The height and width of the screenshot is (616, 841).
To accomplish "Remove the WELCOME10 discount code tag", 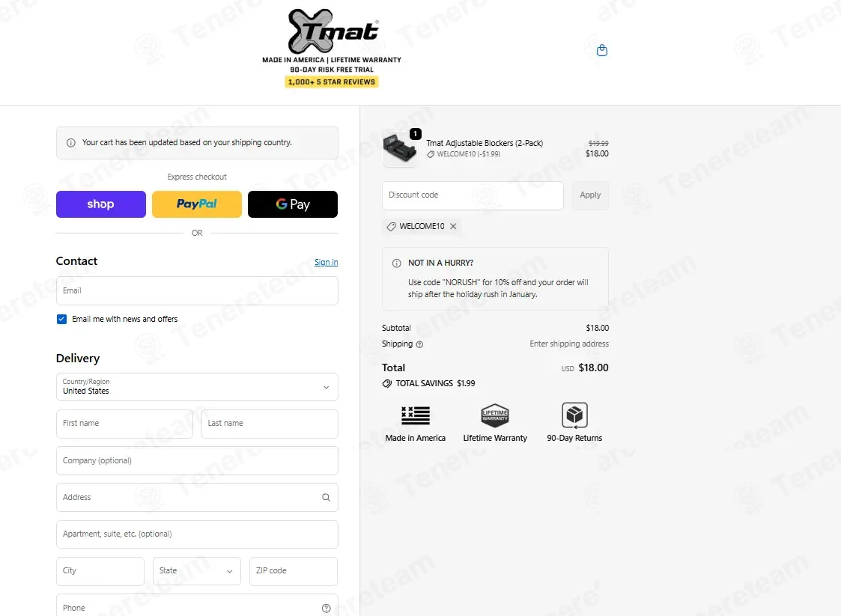I will coord(453,226).
